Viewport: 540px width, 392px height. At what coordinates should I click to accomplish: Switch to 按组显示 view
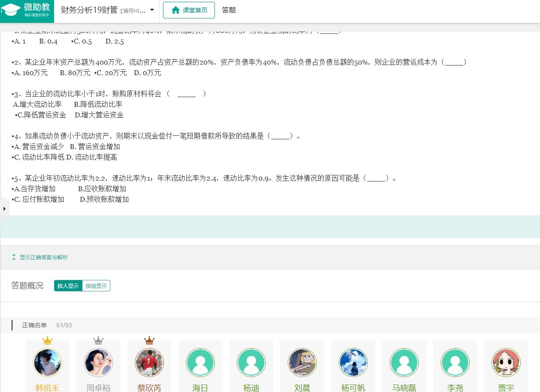click(96, 286)
